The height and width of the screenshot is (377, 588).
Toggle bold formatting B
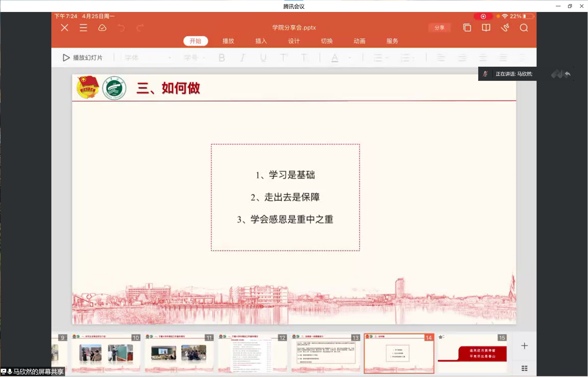pyautogui.click(x=222, y=58)
